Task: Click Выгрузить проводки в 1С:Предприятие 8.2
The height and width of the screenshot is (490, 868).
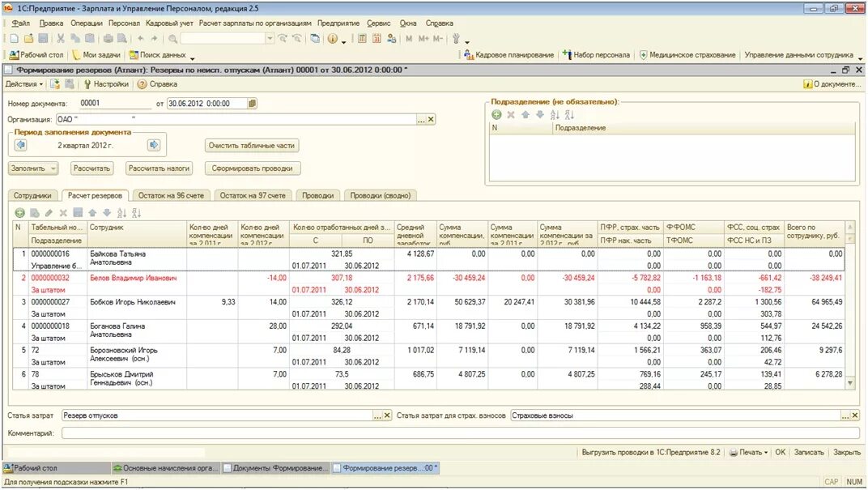Action: tap(651, 453)
